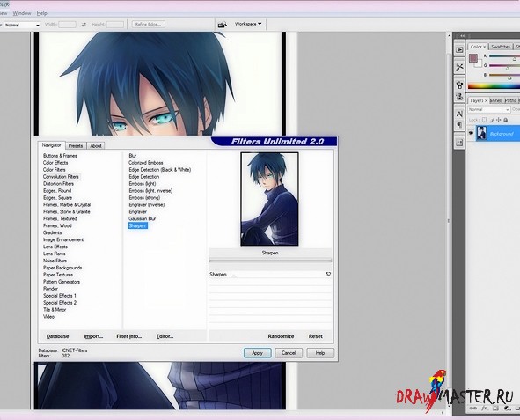Open the Clone Source panel icon

pos(459,97)
